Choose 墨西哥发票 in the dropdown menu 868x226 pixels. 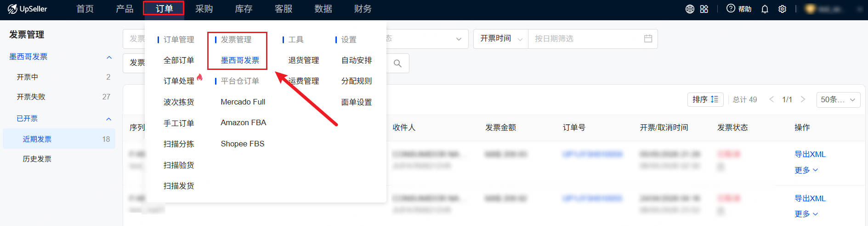tap(240, 60)
